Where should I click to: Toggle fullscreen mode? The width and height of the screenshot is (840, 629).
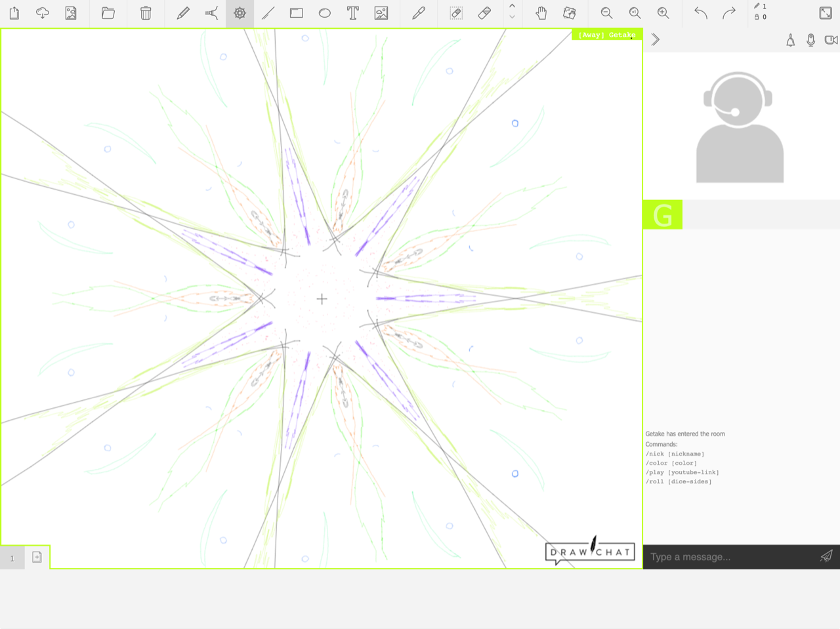[826, 13]
